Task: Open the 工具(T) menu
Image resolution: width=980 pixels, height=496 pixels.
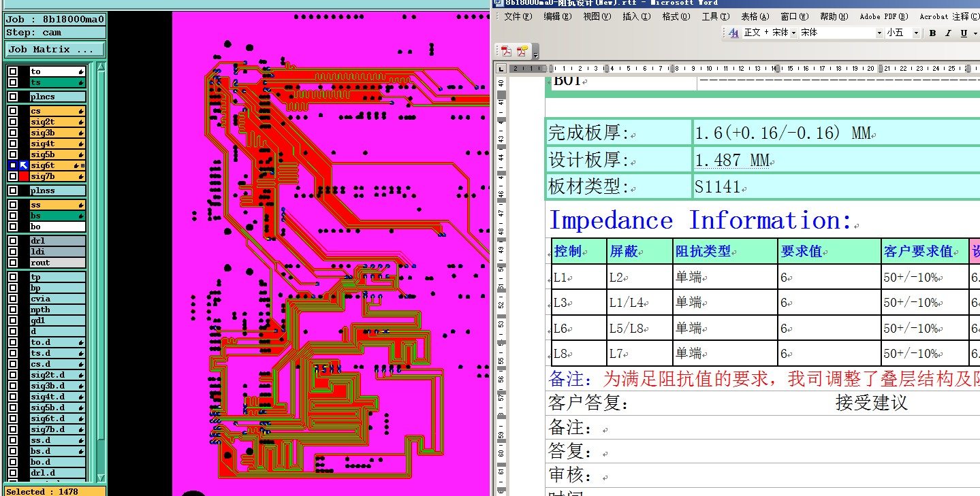Action: pos(716,16)
